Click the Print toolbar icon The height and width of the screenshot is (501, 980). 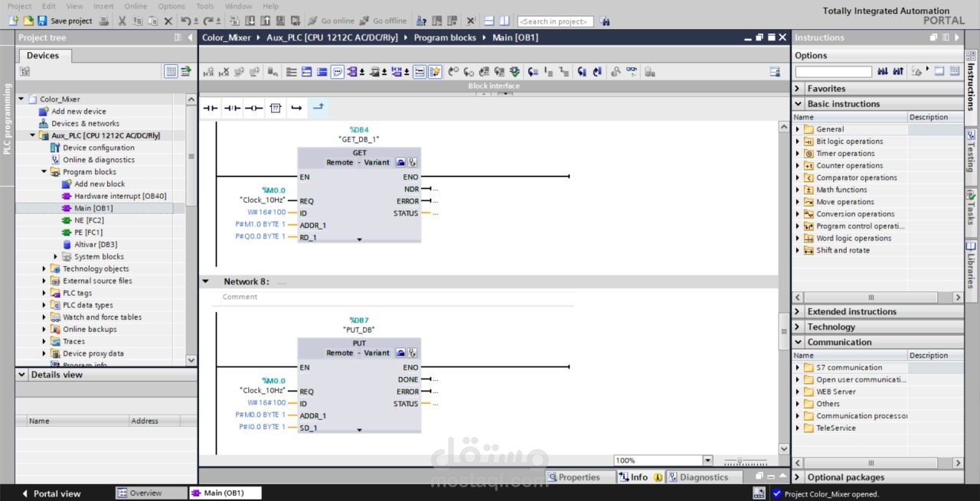point(104,21)
